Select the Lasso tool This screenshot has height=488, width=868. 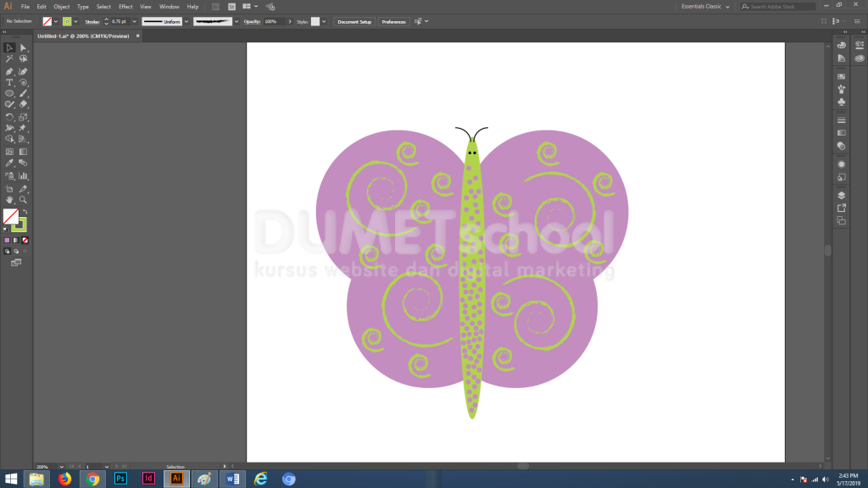tap(23, 58)
